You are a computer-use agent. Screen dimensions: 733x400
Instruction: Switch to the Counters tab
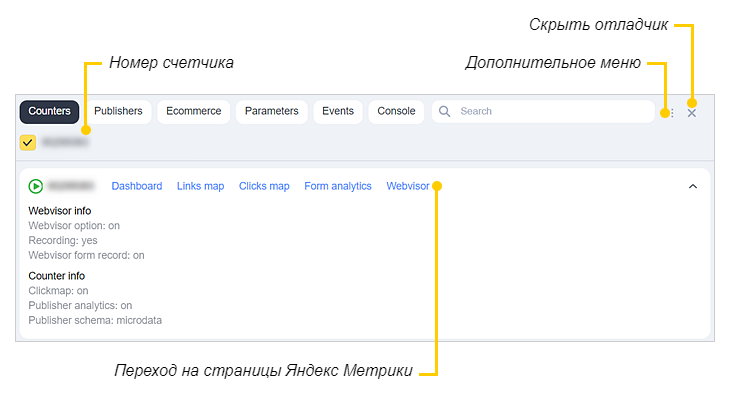tap(49, 111)
